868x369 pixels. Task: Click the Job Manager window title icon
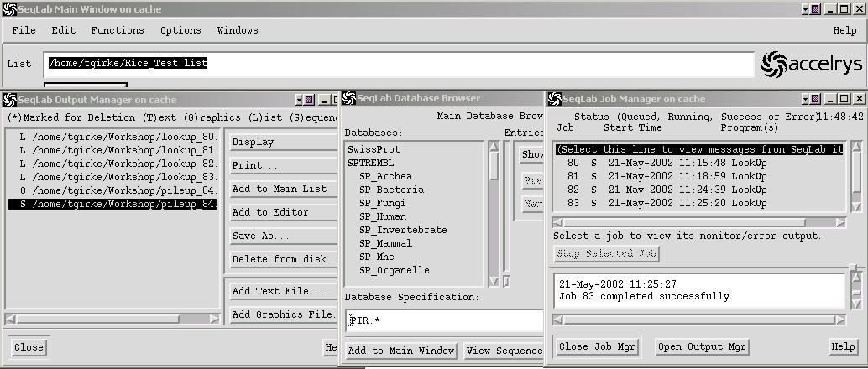click(x=554, y=99)
